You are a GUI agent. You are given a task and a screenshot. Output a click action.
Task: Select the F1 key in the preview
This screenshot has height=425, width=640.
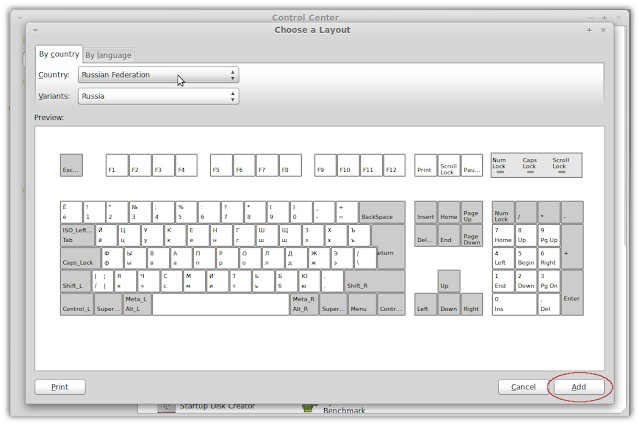pos(116,165)
